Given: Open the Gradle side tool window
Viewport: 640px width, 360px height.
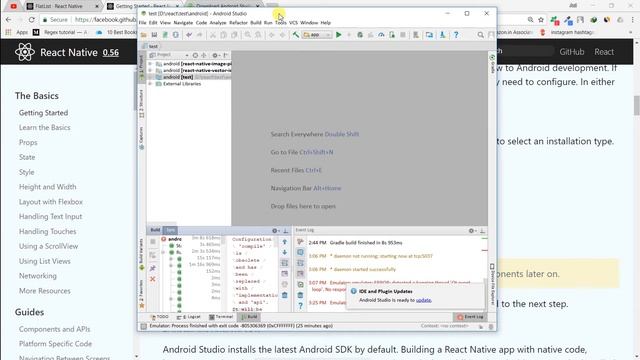Looking at the screenshot, I should click(492, 64).
